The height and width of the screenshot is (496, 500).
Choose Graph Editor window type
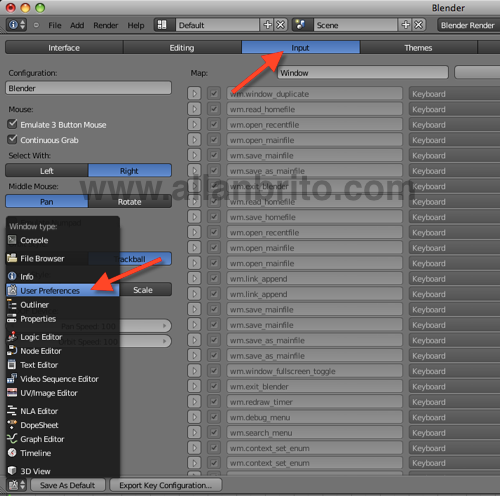click(62, 439)
